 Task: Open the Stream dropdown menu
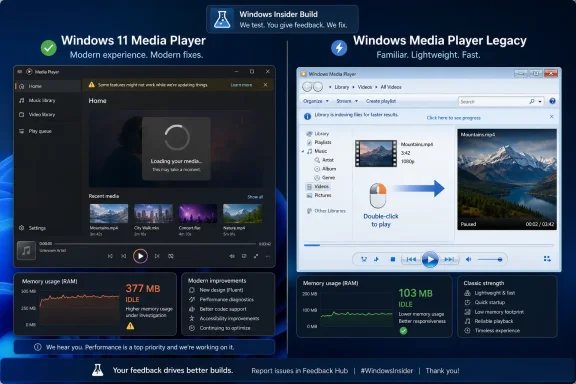tap(347, 101)
